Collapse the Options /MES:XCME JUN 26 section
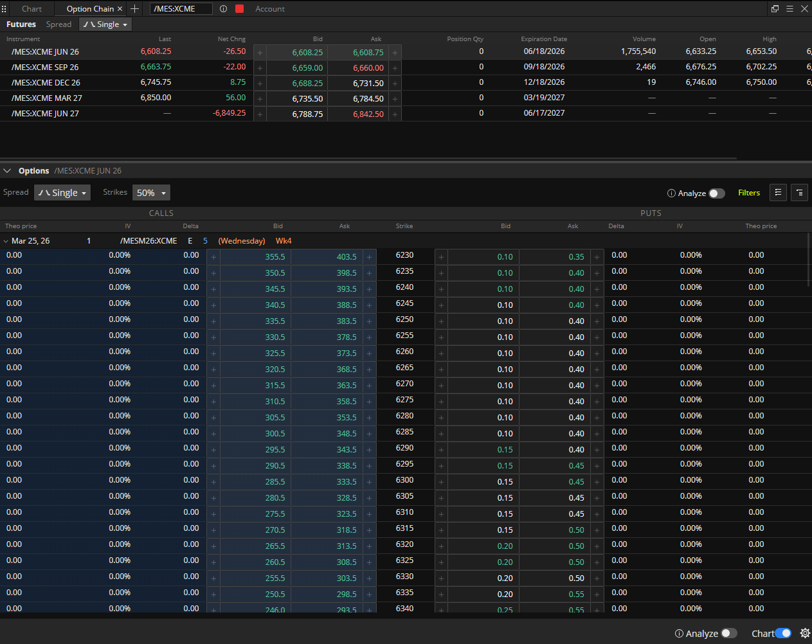This screenshot has width=812, height=644. point(7,171)
